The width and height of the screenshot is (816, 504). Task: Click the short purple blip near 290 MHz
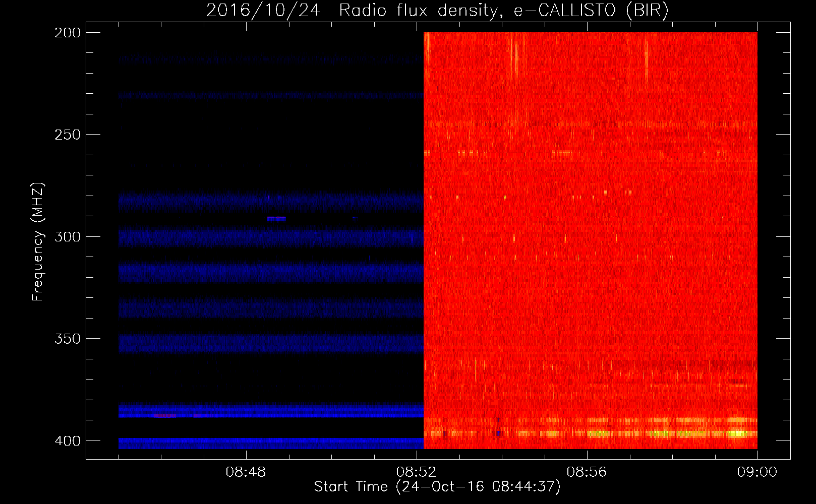276,218
